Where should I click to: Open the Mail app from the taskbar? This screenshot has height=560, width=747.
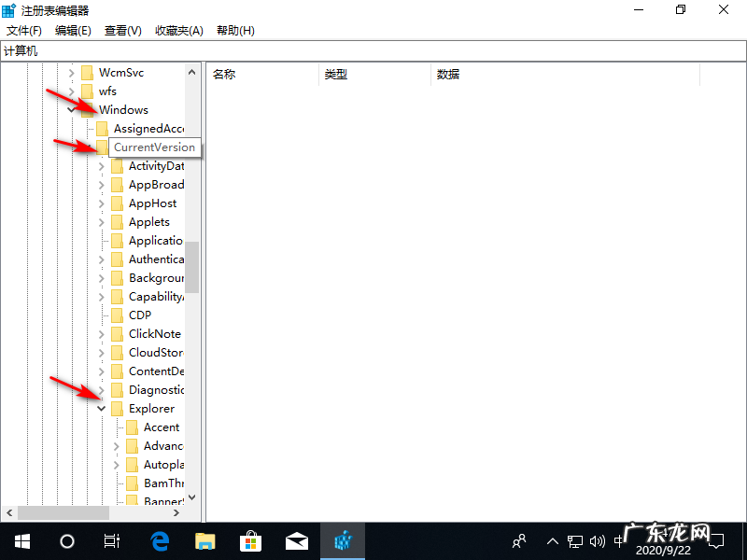296,541
